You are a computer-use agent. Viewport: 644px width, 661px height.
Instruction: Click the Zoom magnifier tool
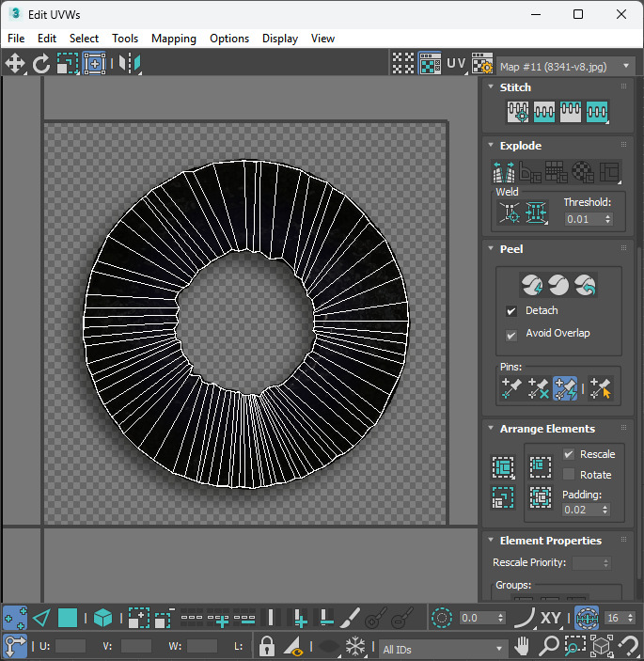pos(549,647)
